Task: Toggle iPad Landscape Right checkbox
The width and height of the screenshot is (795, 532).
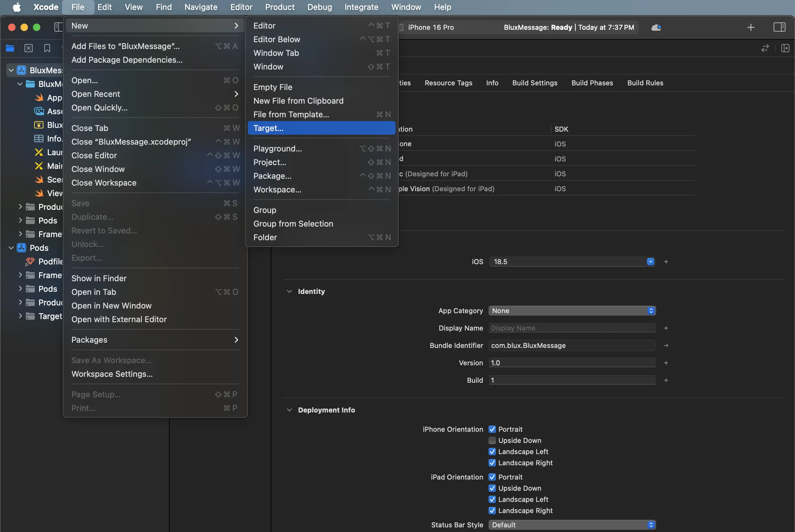Action: coord(492,511)
